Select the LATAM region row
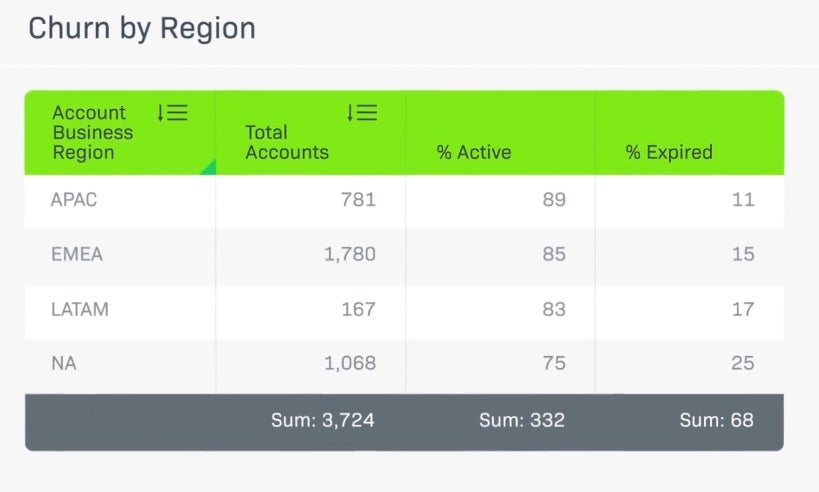This screenshot has width=819, height=492. coord(80,310)
